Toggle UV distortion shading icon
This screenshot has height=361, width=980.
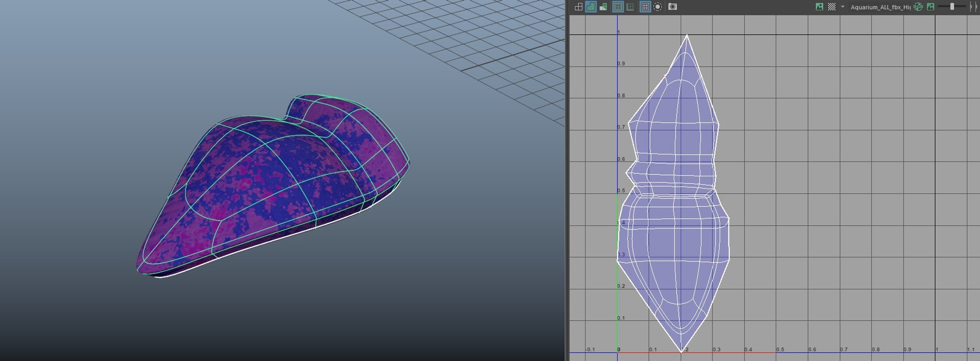(603, 7)
